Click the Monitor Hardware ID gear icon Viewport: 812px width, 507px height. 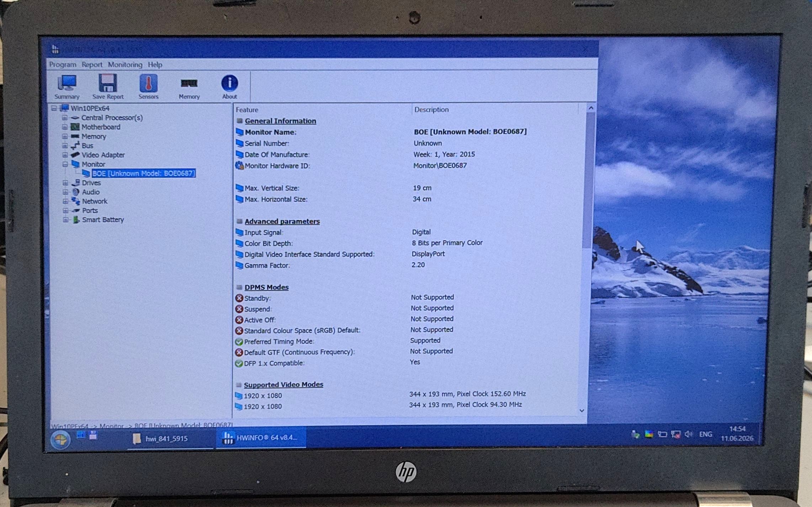239,166
